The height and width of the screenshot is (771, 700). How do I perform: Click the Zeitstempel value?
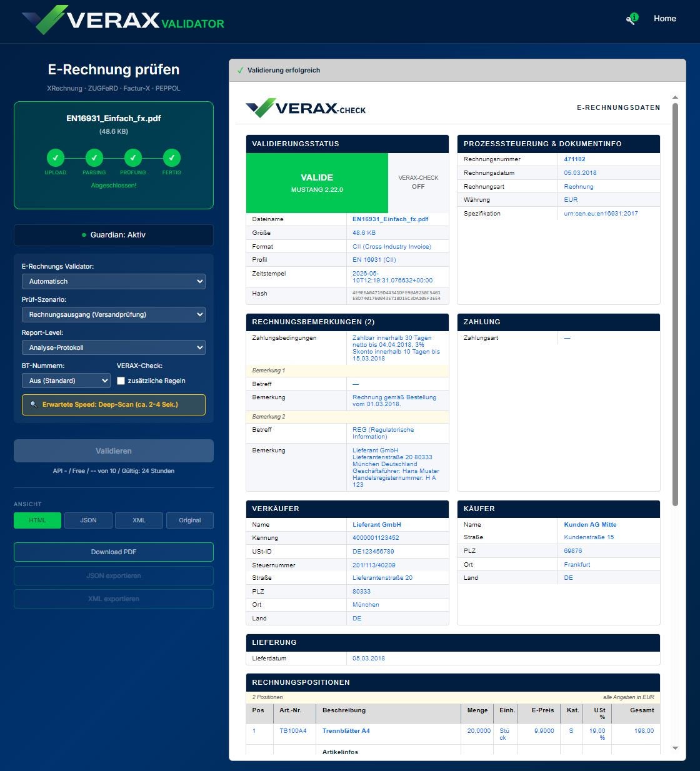coord(392,277)
